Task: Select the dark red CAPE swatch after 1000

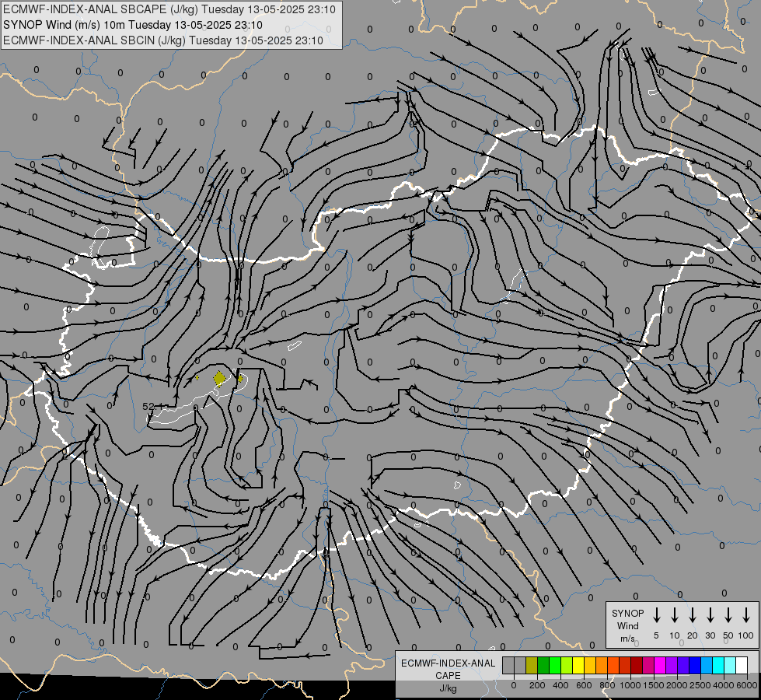Action: point(637,666)
